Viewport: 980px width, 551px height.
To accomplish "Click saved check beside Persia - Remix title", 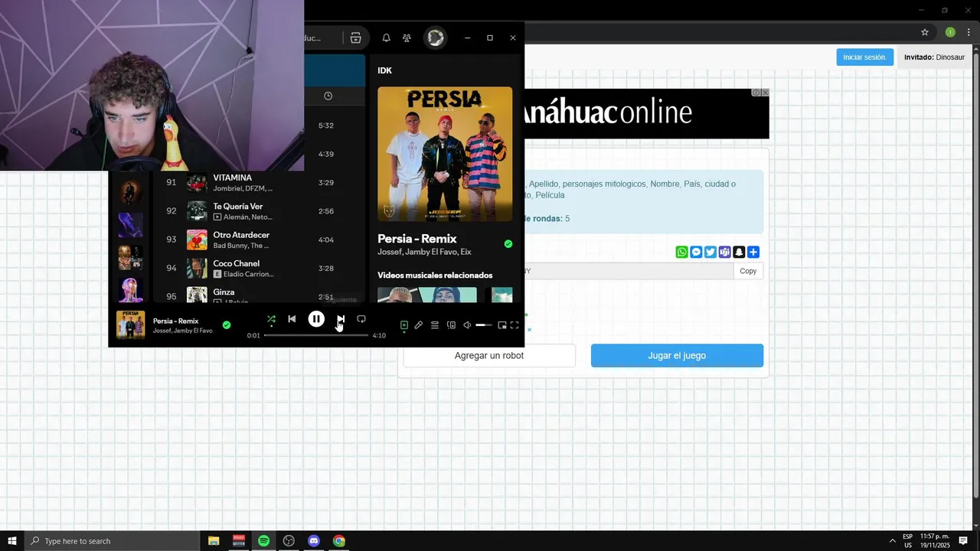I will pyautogui.click(x=508, y=244).
